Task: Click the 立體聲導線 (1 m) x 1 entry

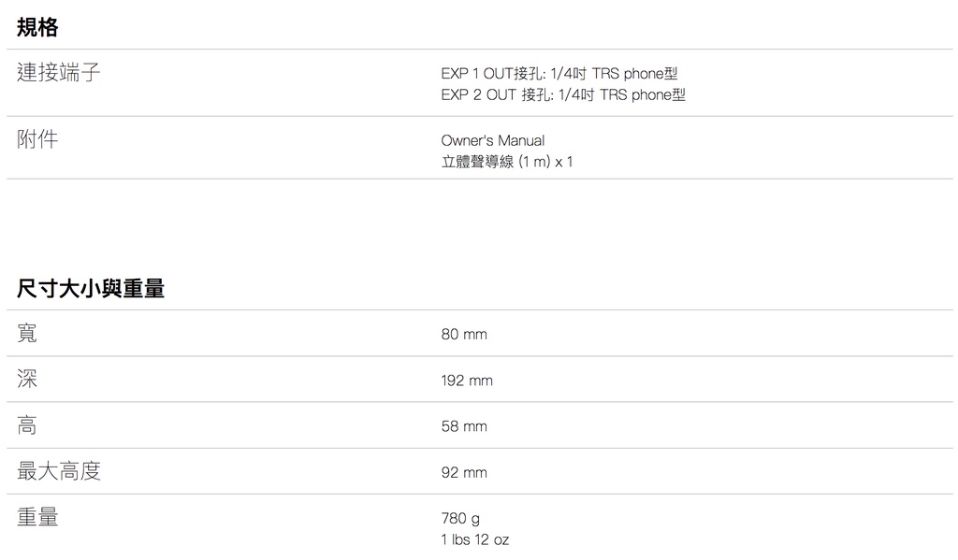Action: (506, 162)
